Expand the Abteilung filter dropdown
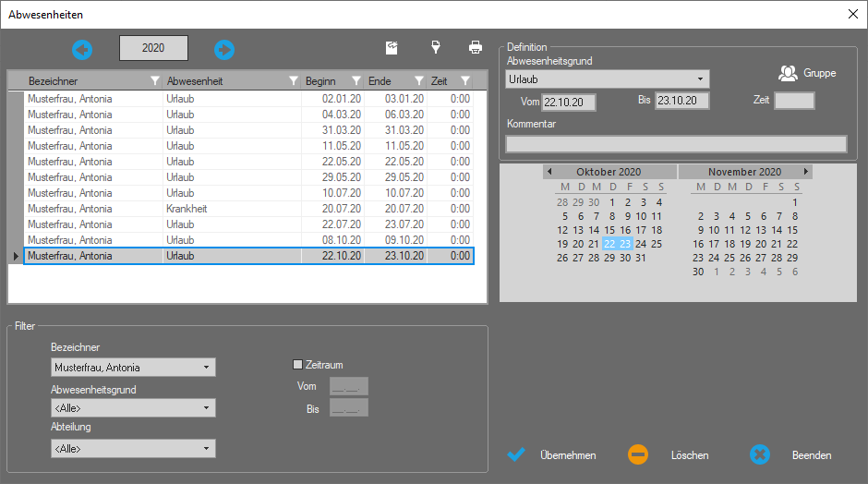Image resolution: width=868 pixels, height=484 pixels. pos(206,449)
